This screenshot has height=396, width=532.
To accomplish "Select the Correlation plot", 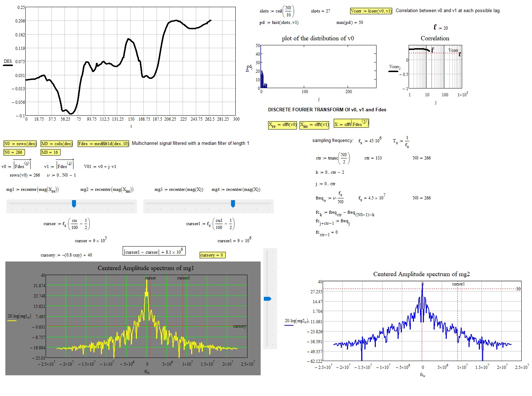I will point(435,66).
